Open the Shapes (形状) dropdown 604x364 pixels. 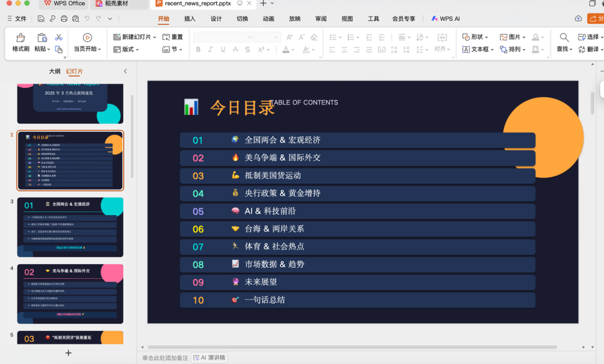click(x=475, y=37)
